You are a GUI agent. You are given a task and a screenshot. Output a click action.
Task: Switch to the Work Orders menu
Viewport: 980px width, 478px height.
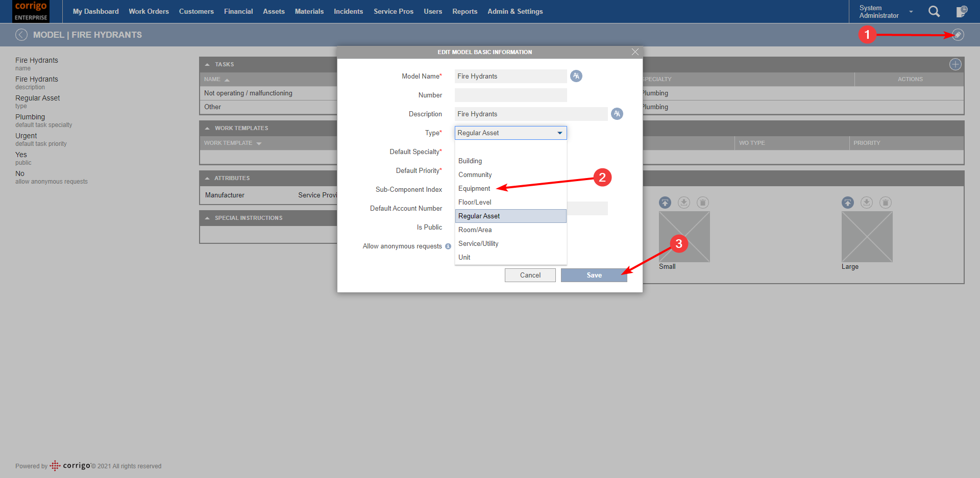(x=149, y=11)
